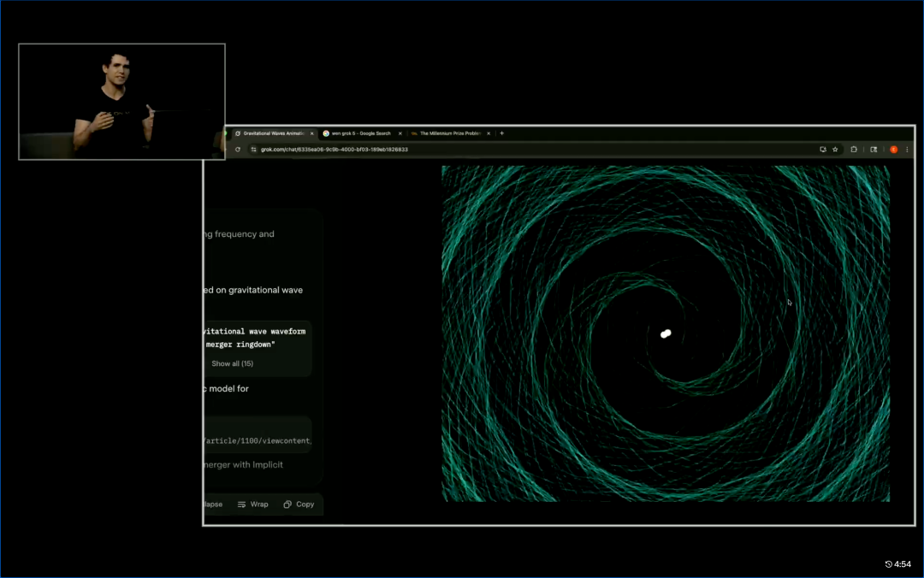Open a new tab with plus button
The width and height of the screenshot is (924, 578).
coord(502,133)
